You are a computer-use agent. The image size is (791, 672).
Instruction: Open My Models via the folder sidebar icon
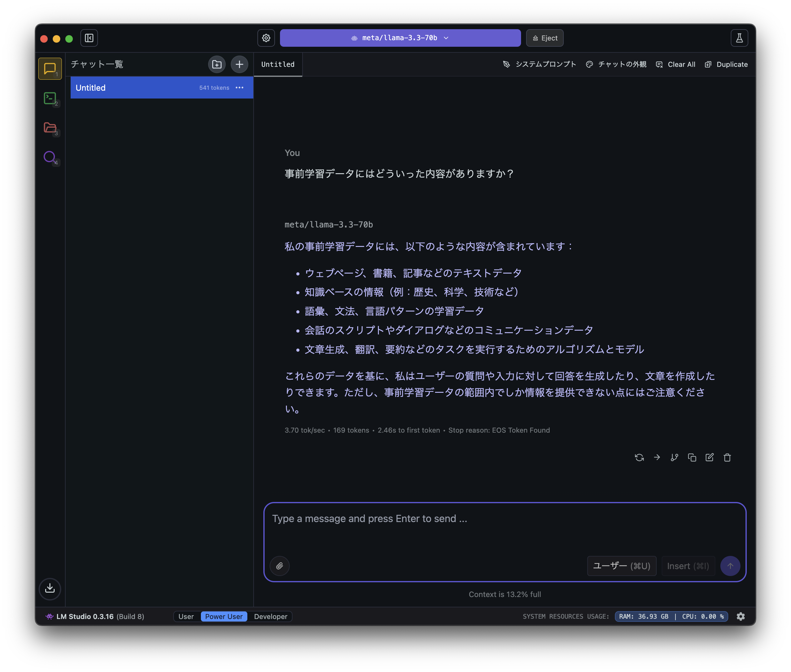(50, 128)
